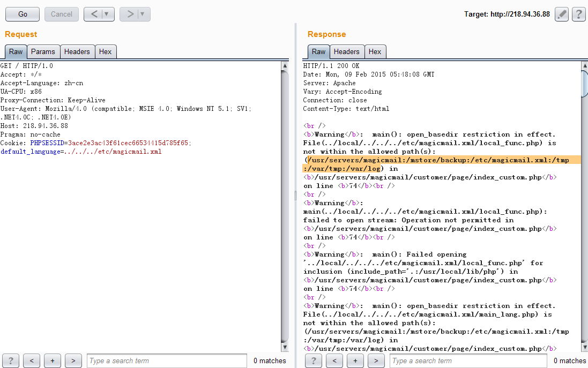Click request pane previous match button
Screen dimensions: 588x368
32,361
